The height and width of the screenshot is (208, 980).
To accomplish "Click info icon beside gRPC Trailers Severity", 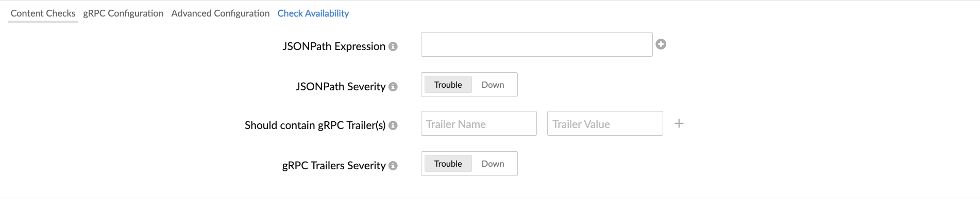I will [x=393, y=166].
